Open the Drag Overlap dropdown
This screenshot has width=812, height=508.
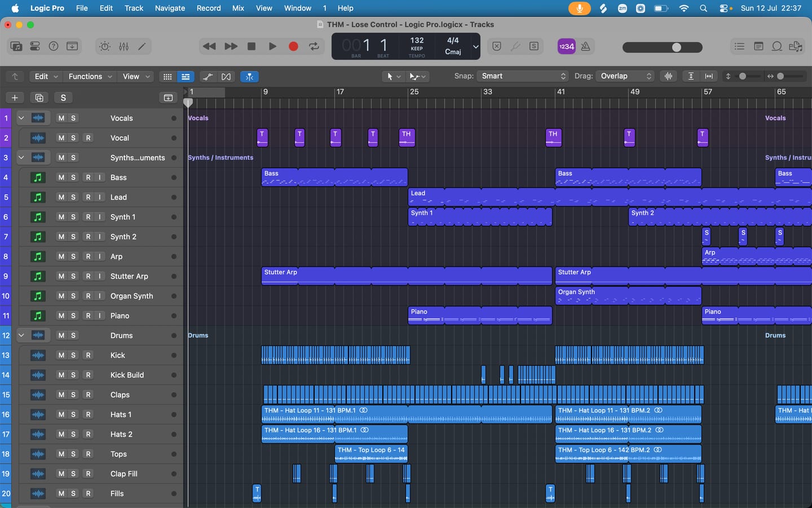click(625, 76)
